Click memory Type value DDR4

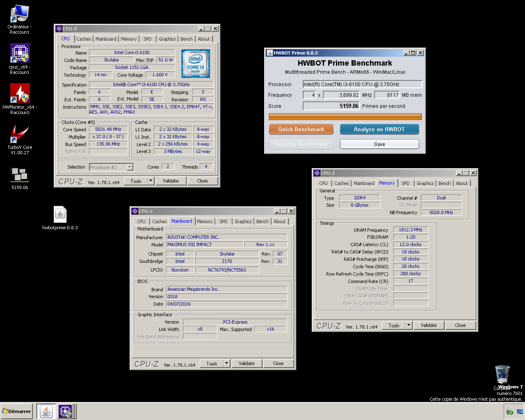pyautogui.click(x=360, y=198)
